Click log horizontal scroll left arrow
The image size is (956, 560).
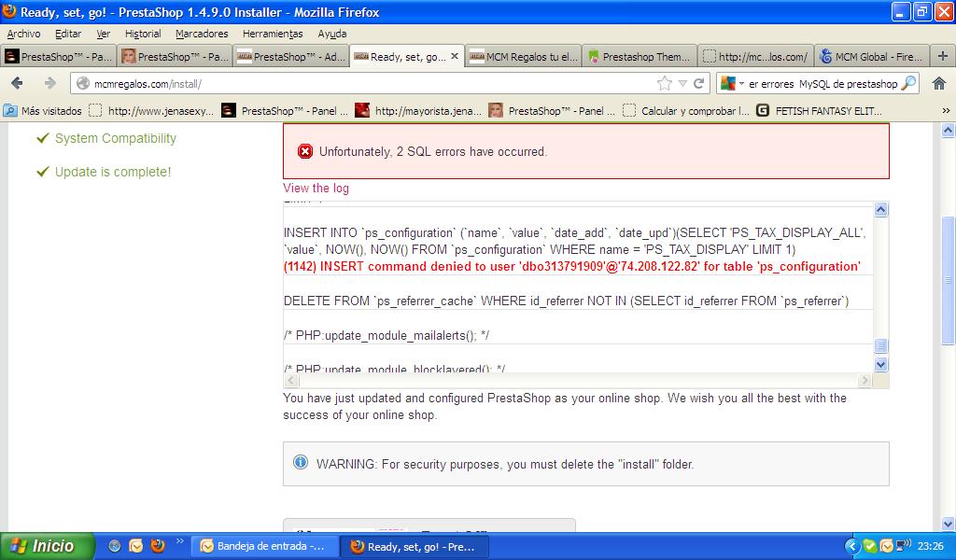pos(291,380)
